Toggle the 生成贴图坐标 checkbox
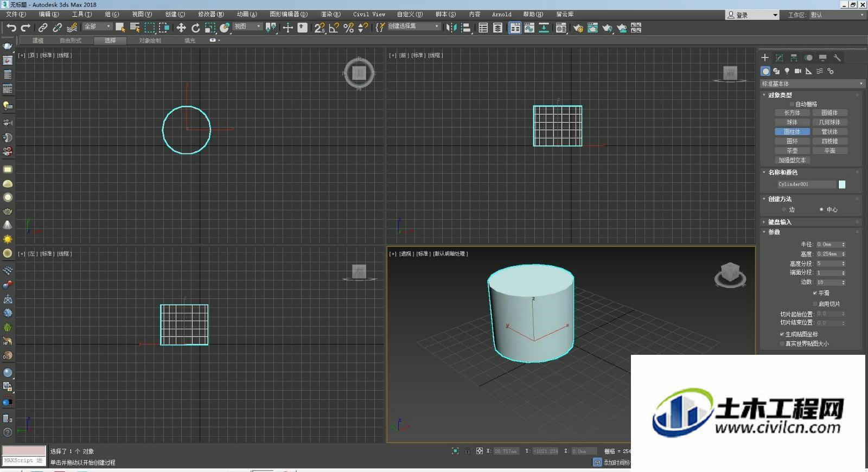868x472 pixels. pos(782,334)
